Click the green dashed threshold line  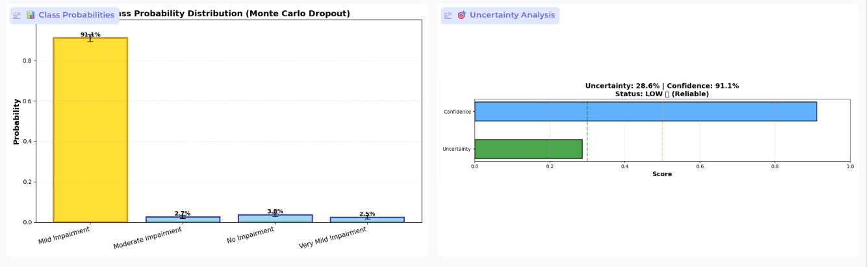(587, 130)
